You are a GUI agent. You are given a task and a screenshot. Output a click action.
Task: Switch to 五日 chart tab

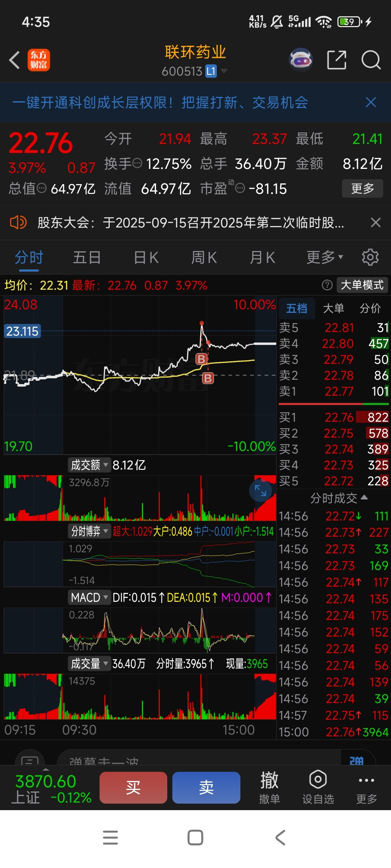[87, 257]
